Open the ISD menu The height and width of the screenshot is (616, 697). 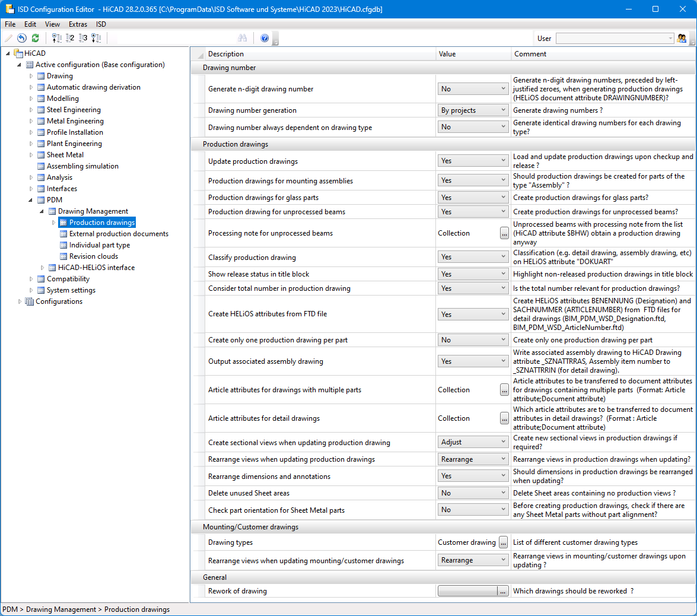101,24
